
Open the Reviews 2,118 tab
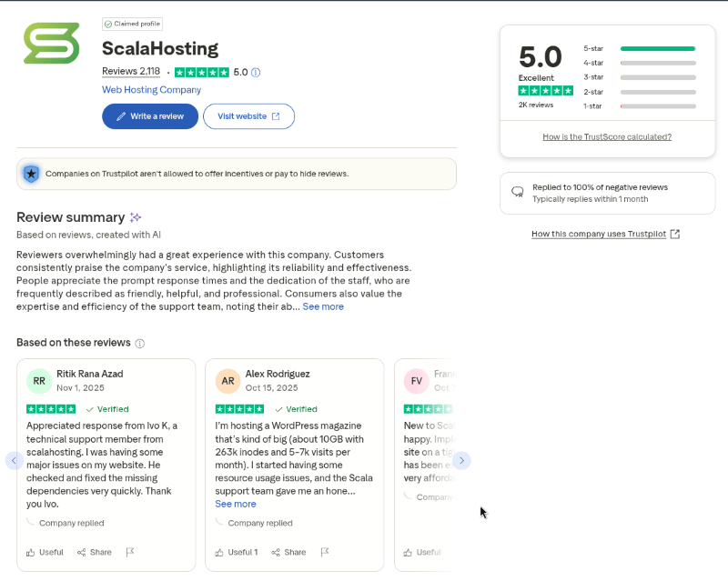coord(129,71)
